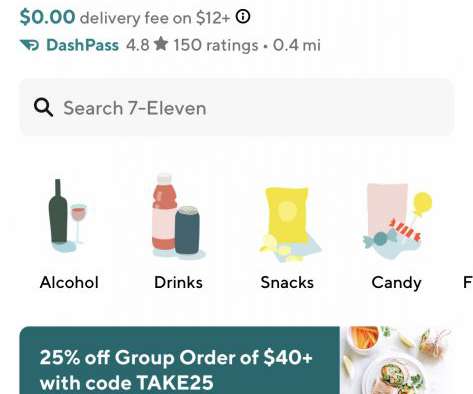
Task: Select the Alcohol wine bottle icon
Action: [x=68, y=216]
